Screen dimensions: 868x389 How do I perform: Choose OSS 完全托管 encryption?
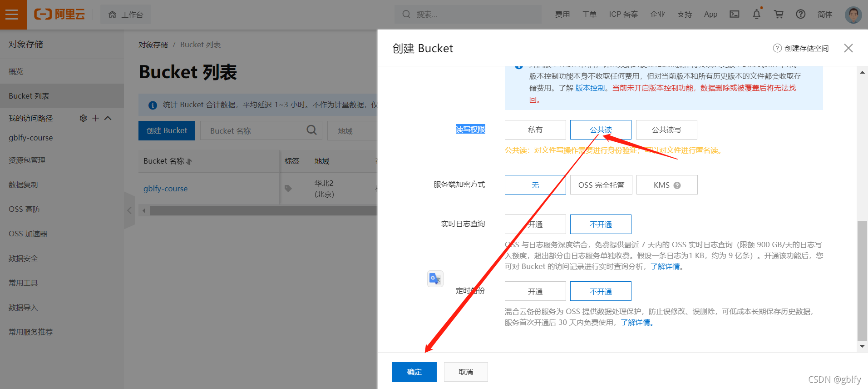pyautogui.click(x=601, y=185)
